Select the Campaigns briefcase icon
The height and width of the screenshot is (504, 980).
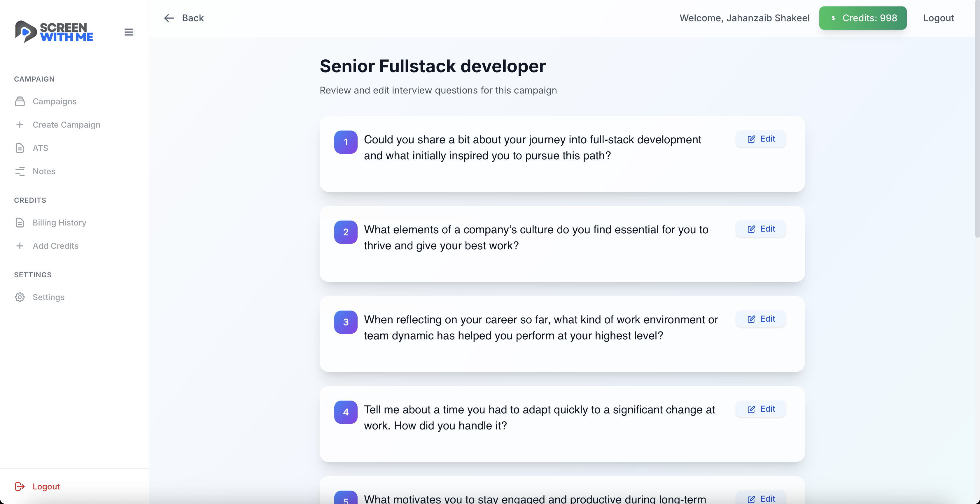[x=20, y=101]
